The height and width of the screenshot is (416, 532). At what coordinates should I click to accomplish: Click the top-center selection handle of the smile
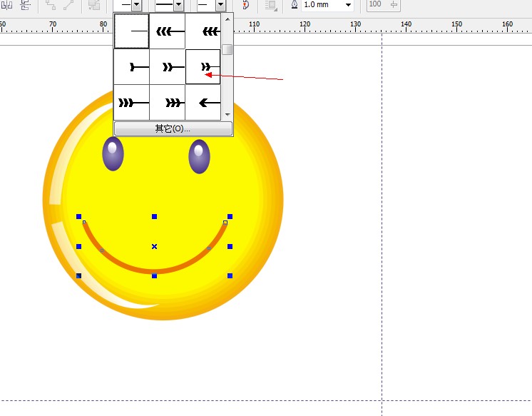point(154,216)
